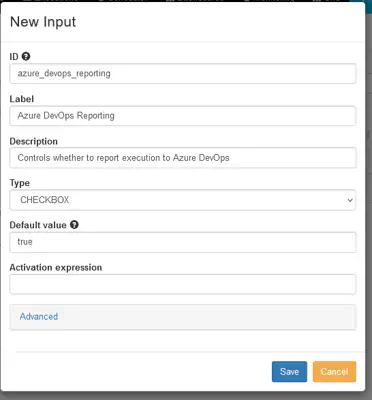Expand the Advanced section link
The width and height of the screenshot is (372, 400).
39,316
